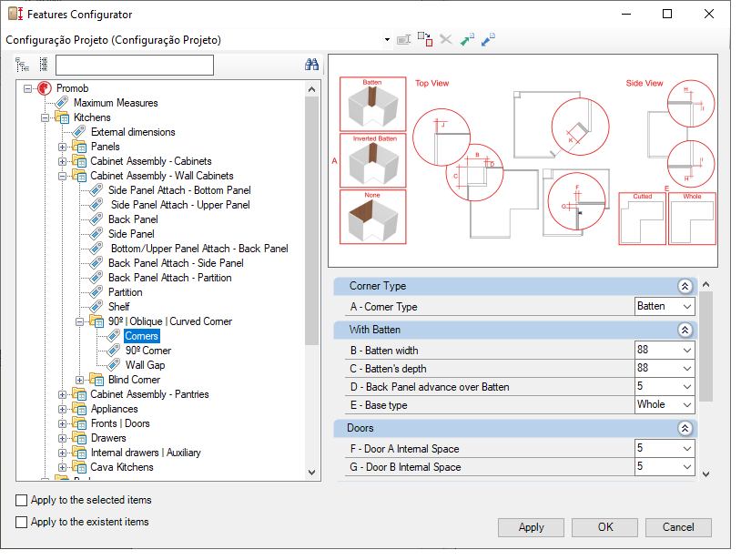Click the duplicate configuration toolbar icon
Image resolution: width=741 pixels, height=560 pixels.
pyautogui.click(x=425, y=39)
